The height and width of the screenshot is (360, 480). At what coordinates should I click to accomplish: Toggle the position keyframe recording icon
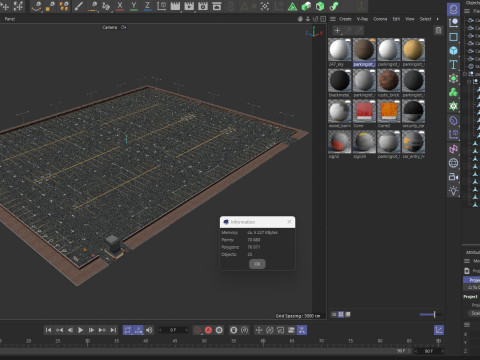tap(259, 330)
